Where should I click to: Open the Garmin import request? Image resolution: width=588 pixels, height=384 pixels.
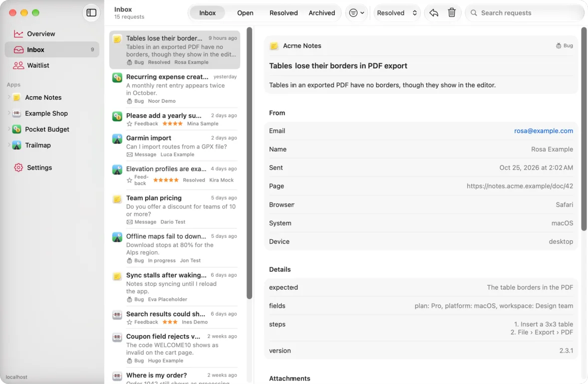175,146
